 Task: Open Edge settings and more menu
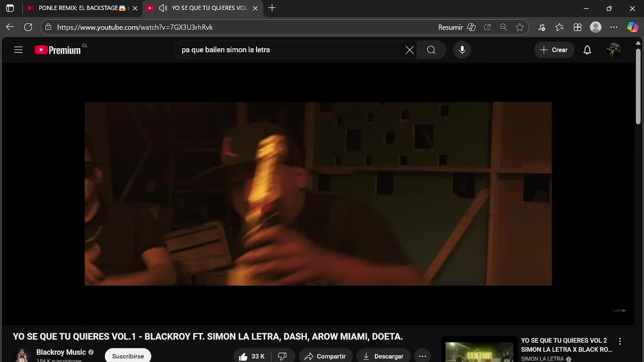pos(614,27)
